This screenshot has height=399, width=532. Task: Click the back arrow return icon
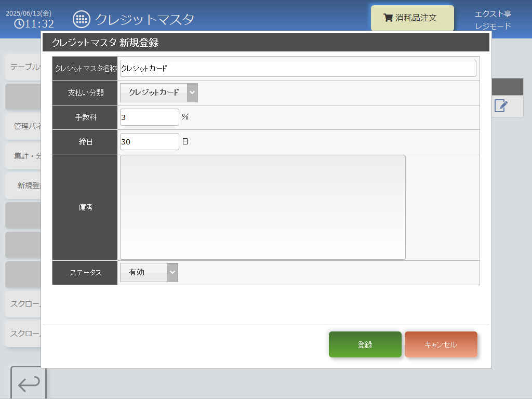pyautogui.click(x=29, y=383)
